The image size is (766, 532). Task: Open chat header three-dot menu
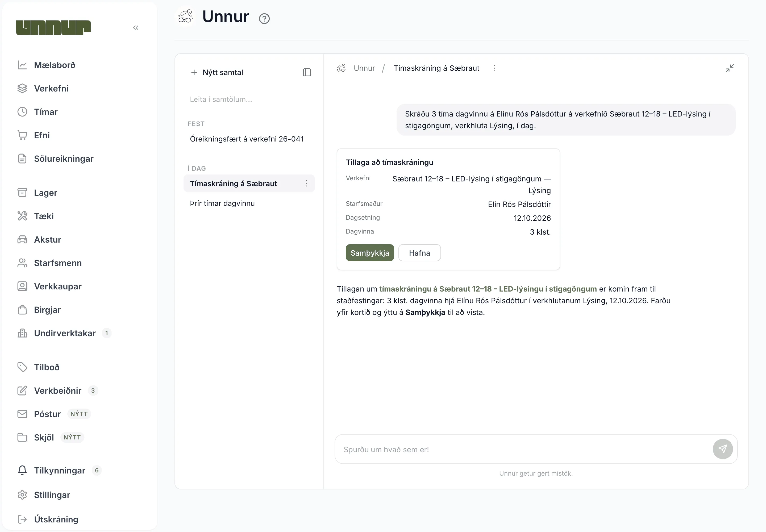coord(494,68)
